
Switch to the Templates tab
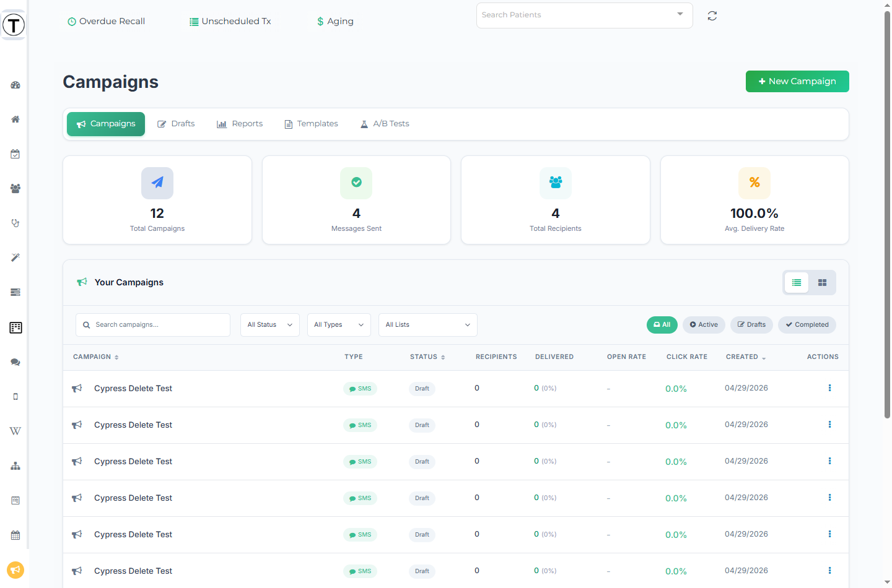click(x=311, y=124)
